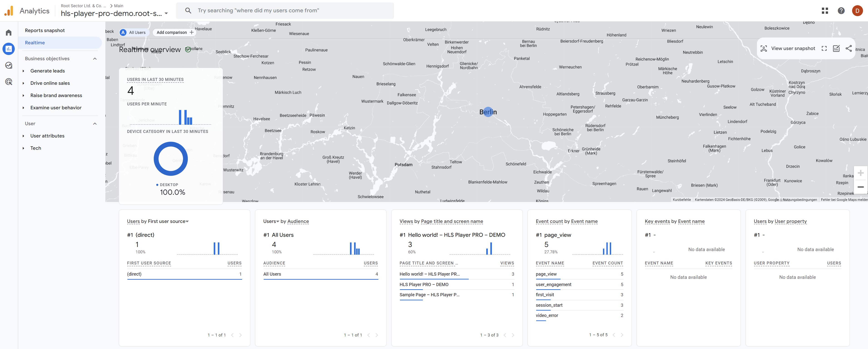This screenshot has height=349, width=868.
Task: Click the search magnifier icon
Action: 188,10
